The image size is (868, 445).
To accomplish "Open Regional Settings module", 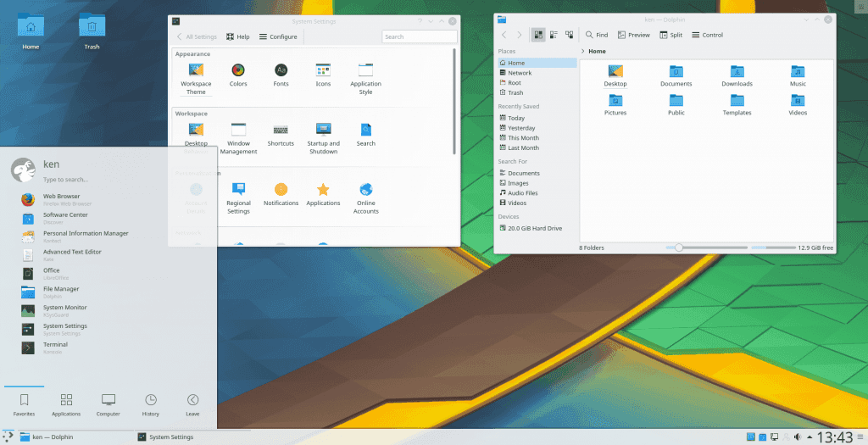I will pos(238,198).
